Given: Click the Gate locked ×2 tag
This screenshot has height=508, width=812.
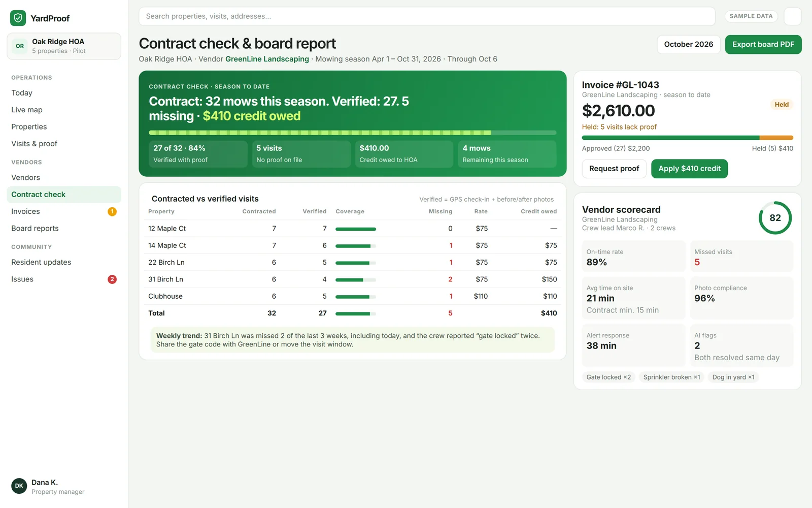Looking at the screenshot, I should point(608,377).
